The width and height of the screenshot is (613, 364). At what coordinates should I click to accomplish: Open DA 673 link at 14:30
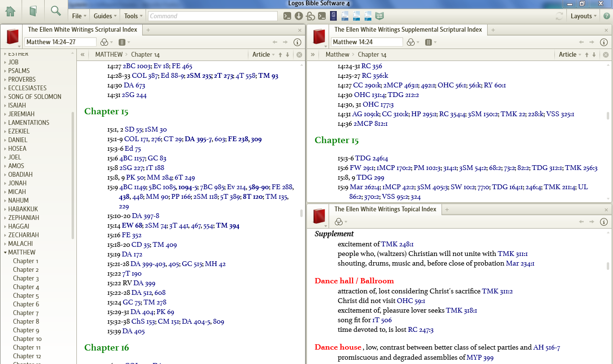point(134,85)
